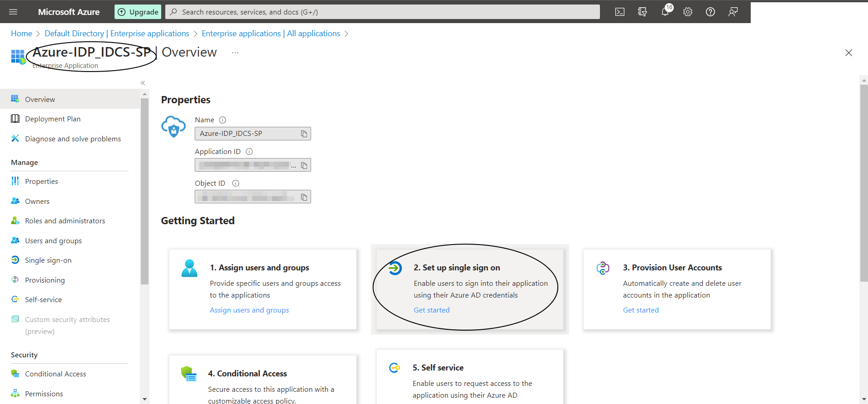This screenshot has height=404, width=868.
Task: Click the Set up single sign on icon
Action: click(x=395, y=268)
